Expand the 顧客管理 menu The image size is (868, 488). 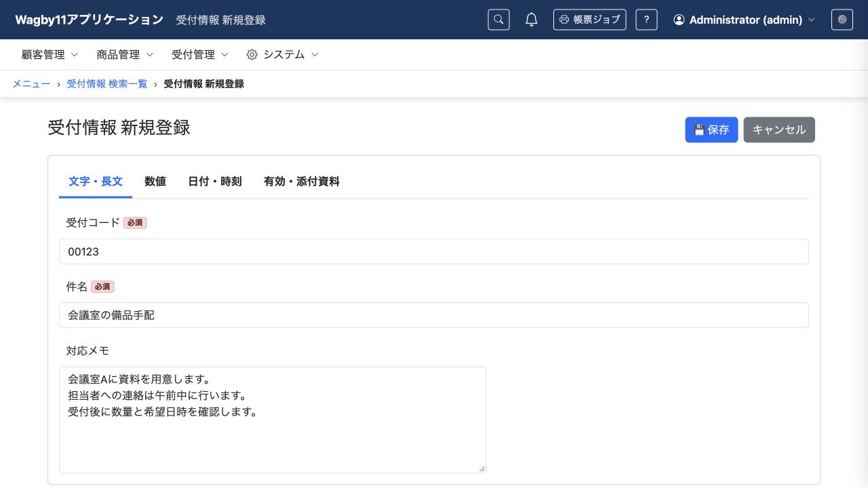coord(50,55)
